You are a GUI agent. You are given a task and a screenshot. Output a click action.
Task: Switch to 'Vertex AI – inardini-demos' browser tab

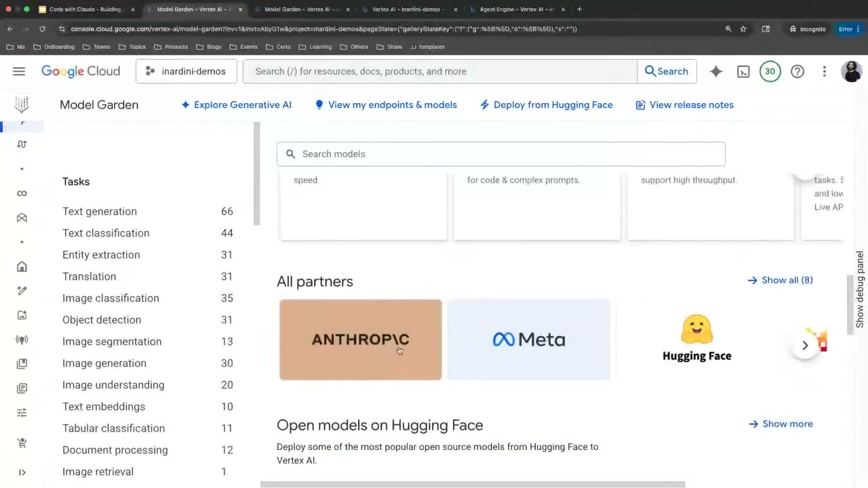[x=409, y=9]
